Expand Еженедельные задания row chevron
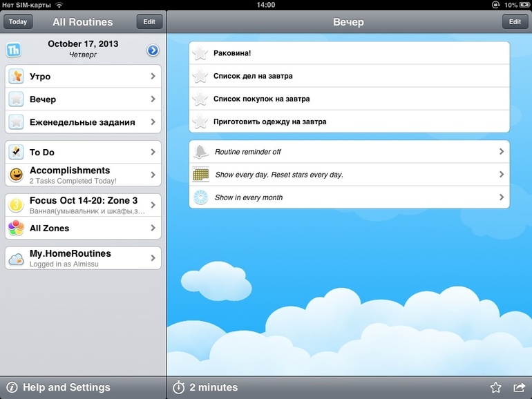Image resolution: width=532 pixels, height=399 pixels. click(x=153, y=121)
